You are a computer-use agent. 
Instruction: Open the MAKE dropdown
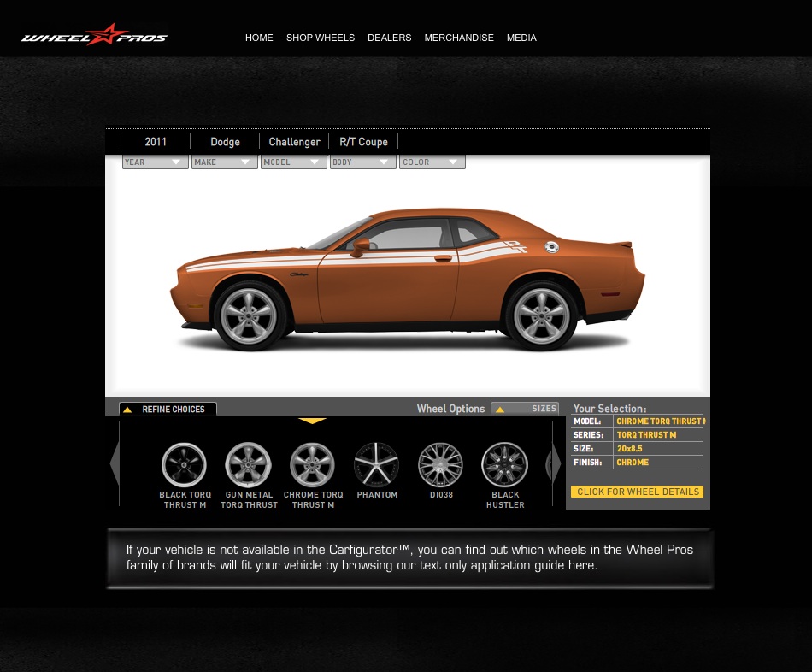tap(225, 162)
